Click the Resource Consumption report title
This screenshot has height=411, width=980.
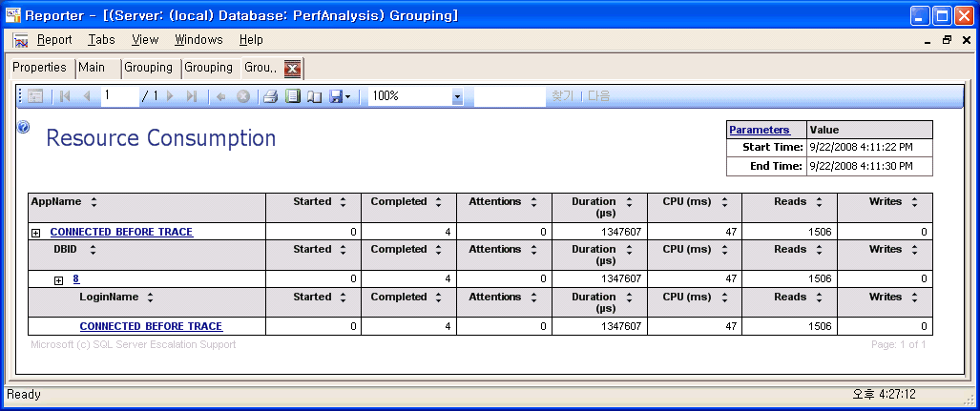[161, 138]
